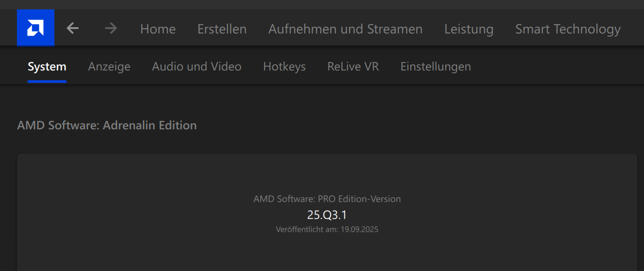Open the Einstellungen tab
Screen dimensions: 644x271
435,67
